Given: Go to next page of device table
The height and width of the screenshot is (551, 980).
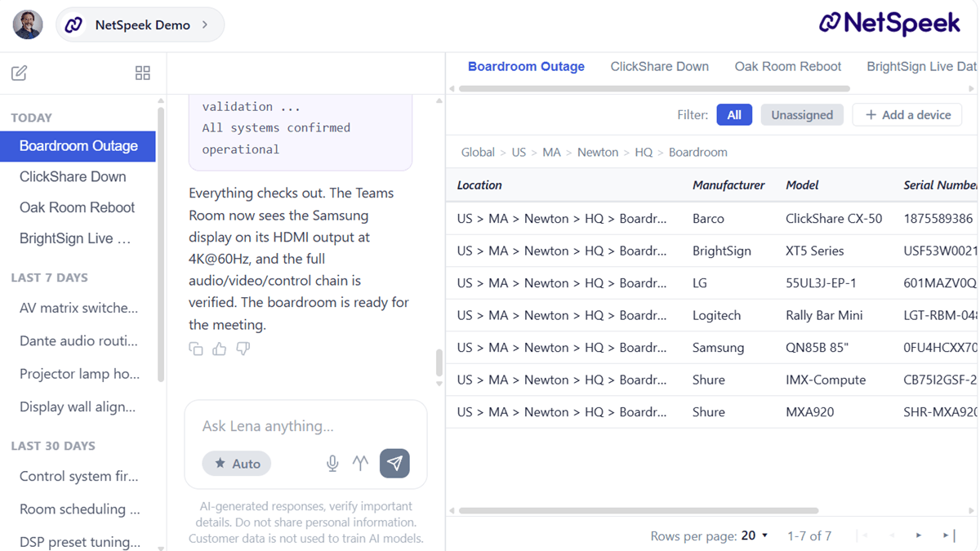Looking at the screenshot, I should point(919,535).
